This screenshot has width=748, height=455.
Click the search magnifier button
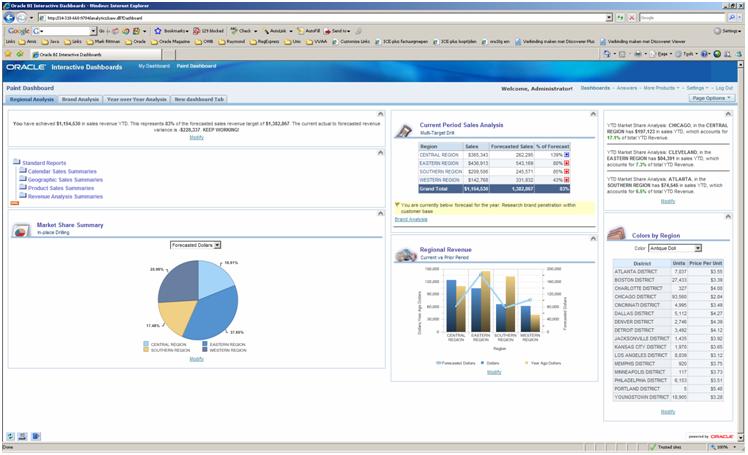click(x=732, y=18)
